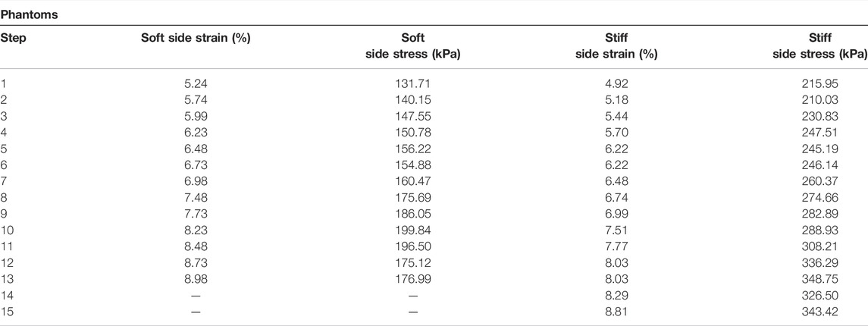
Task: Click the Phantoms table title
Action: (x=30, y=15)
